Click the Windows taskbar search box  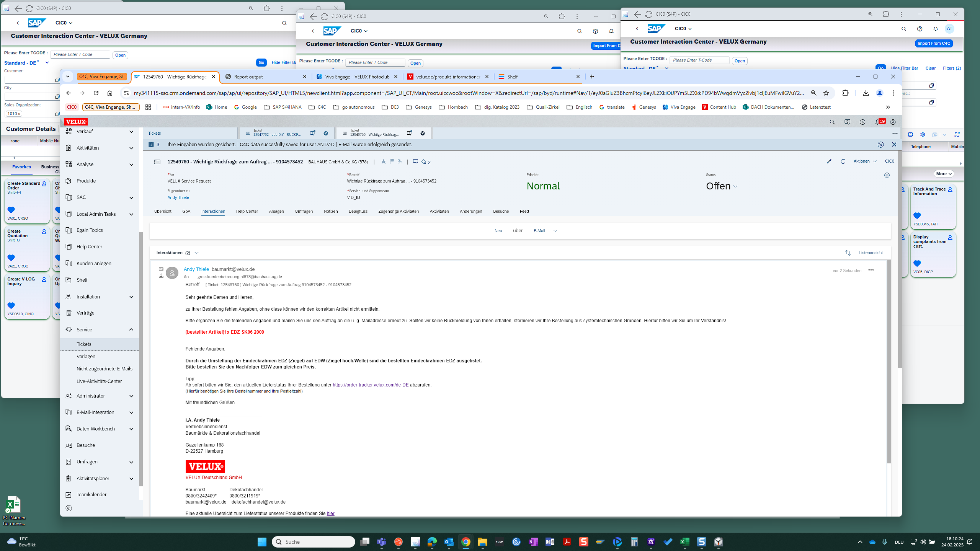coord(314,542)
